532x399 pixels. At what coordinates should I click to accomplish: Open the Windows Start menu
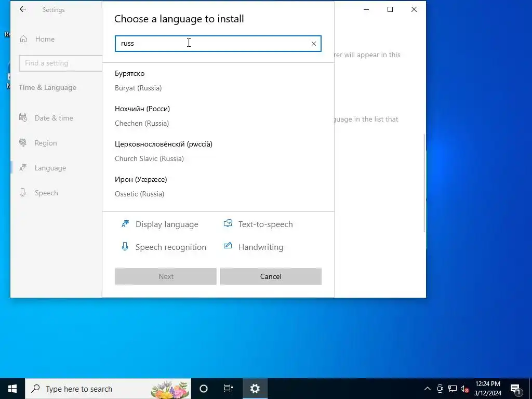click(12, 389)
